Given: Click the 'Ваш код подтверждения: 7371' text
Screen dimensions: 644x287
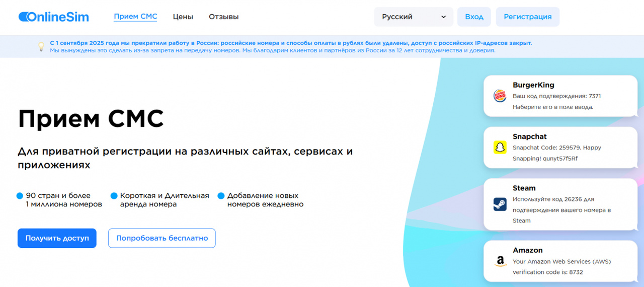Looking at the screenshot, I should 556,96.
